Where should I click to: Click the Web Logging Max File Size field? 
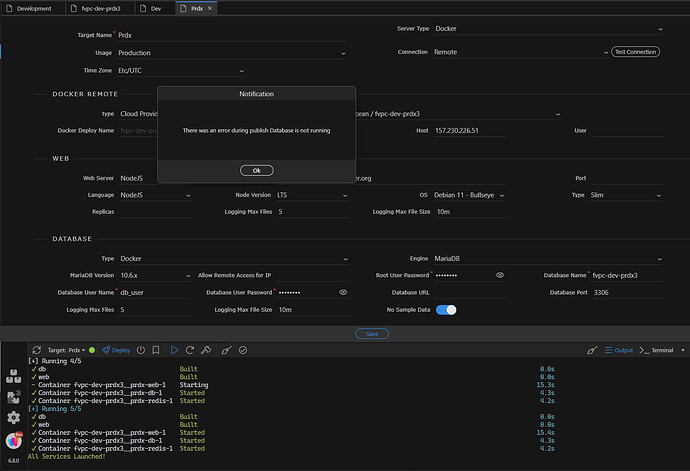(x=471, y=212)
